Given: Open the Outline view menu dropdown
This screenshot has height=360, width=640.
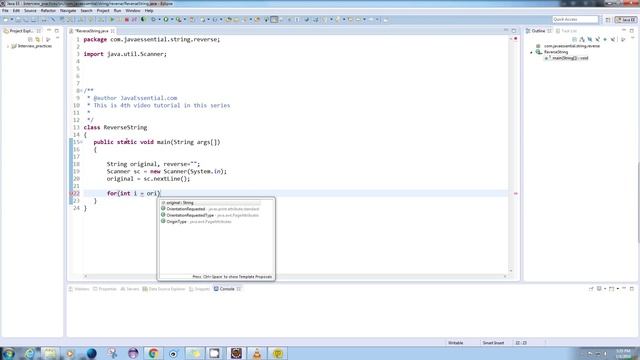Looking at the screenshot, I should pos(624,40).
